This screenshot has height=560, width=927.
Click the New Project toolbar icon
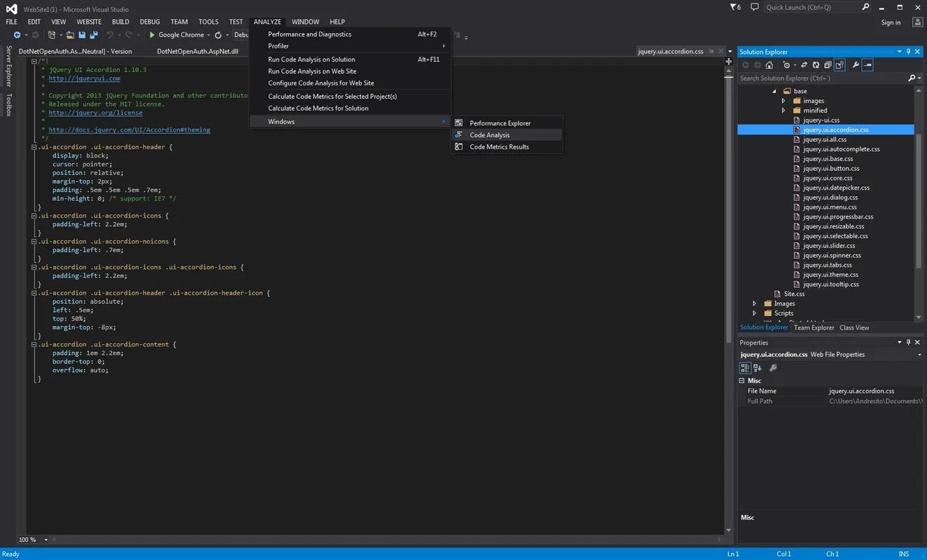point(52,35)
